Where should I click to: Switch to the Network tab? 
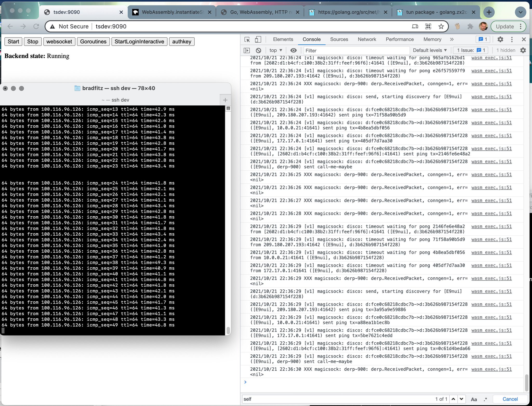click(367, 39)
